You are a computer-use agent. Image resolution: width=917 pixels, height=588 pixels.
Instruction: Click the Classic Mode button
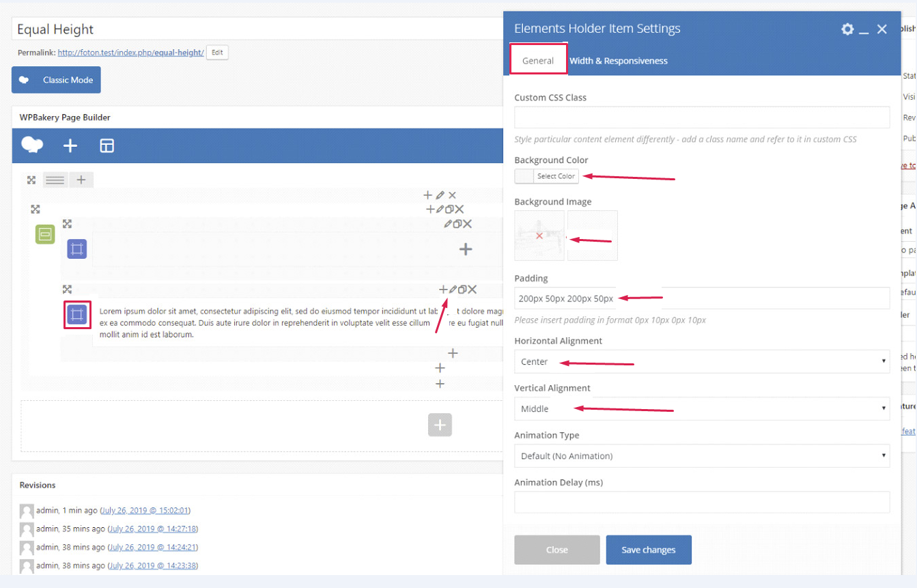[56, 80]
